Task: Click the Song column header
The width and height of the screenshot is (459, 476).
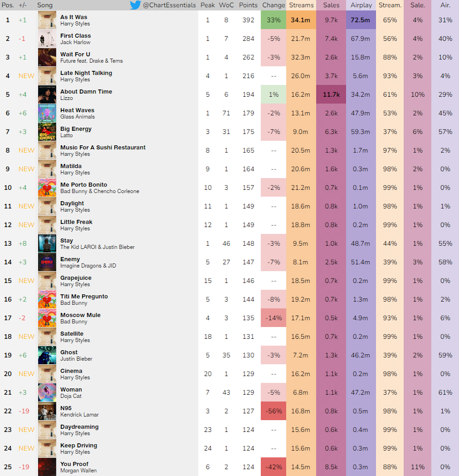Action: [45, 5]
